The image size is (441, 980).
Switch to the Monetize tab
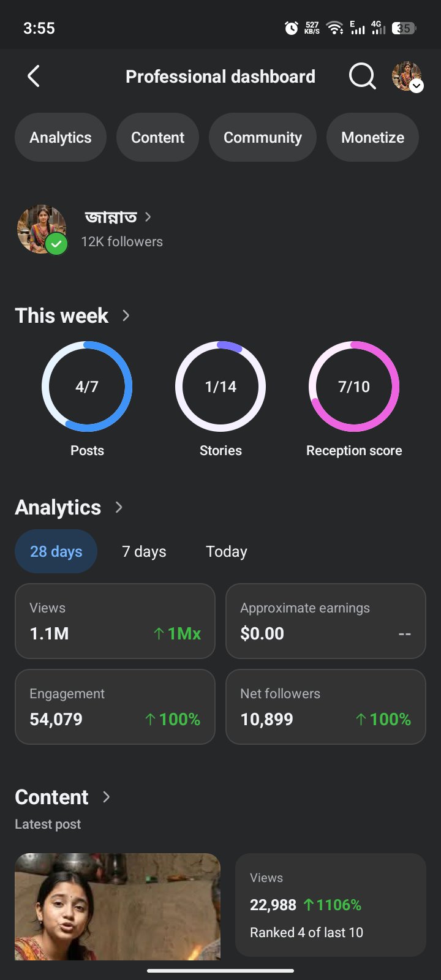coord(372,137)
